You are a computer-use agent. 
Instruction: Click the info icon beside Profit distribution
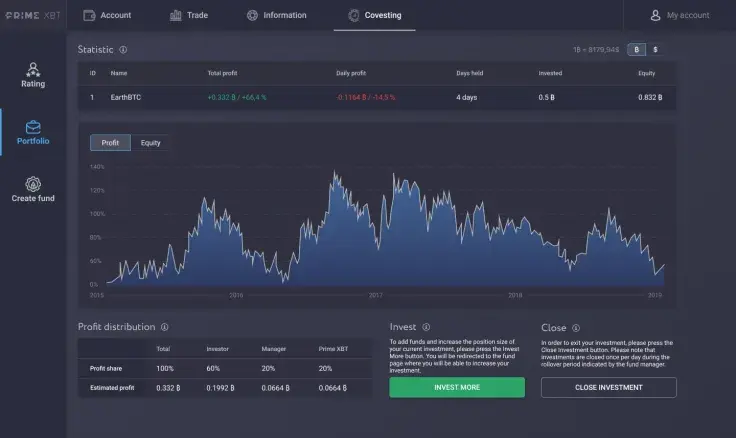pyautogui.click(x=164, y=327)
